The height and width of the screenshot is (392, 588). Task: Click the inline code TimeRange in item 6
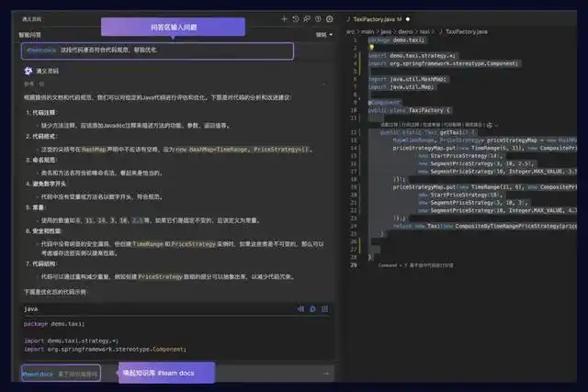pyautogui.click(x=148, y=244)
